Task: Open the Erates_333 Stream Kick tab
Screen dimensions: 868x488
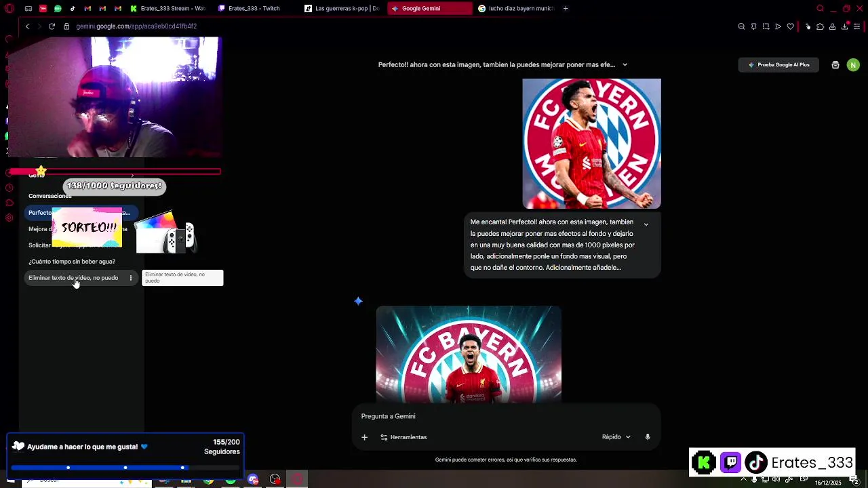Action: coord(167,9)
